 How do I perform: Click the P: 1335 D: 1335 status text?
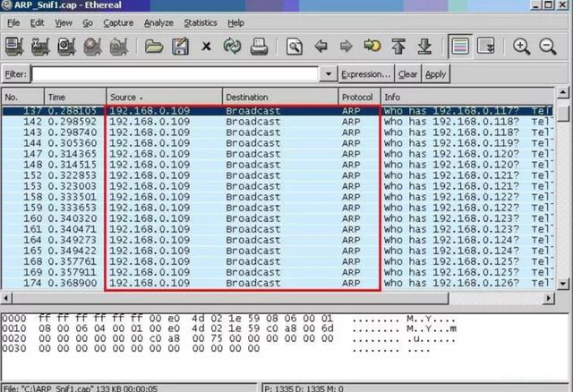[x=304, y=388]
